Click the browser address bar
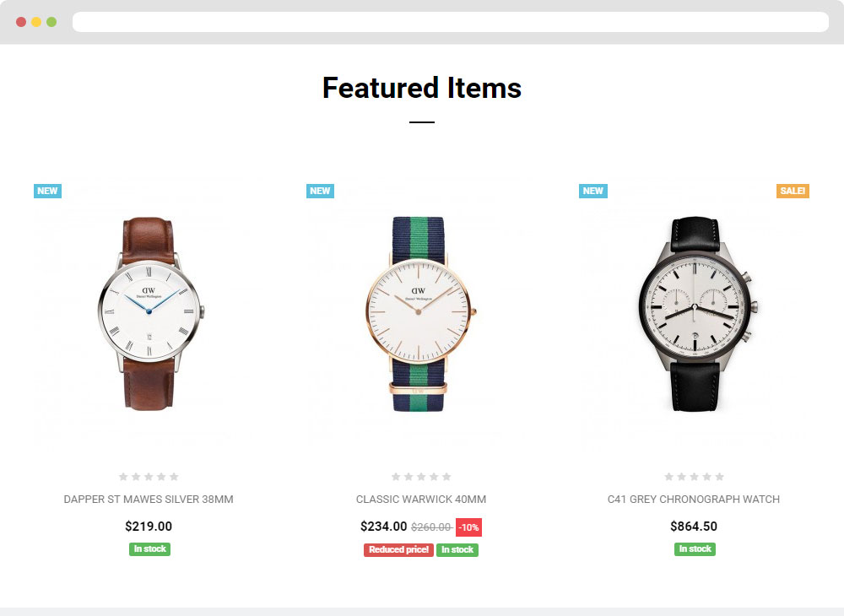This screenshot has height=616, width=844. tap(451, 22)
